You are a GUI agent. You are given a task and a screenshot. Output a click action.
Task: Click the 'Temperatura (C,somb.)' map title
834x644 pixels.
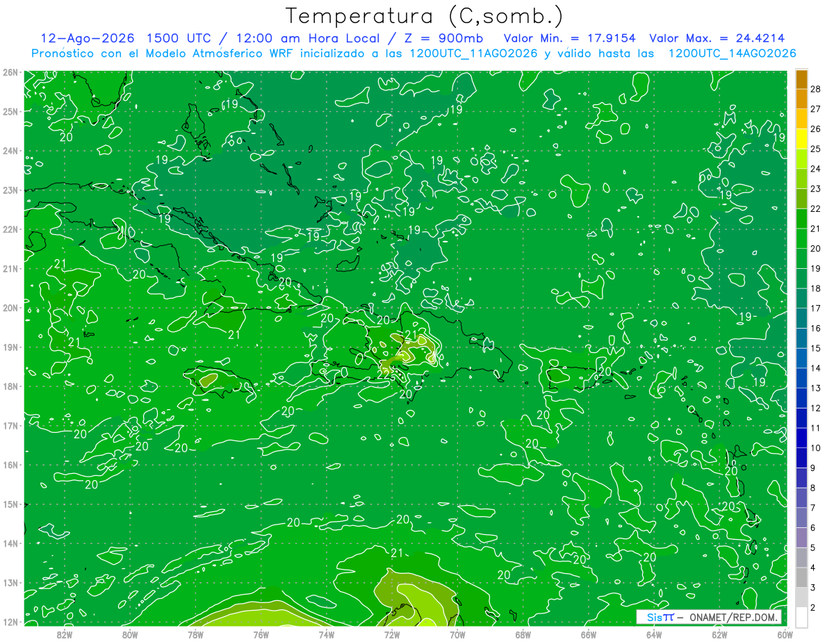tap(425, 16)
